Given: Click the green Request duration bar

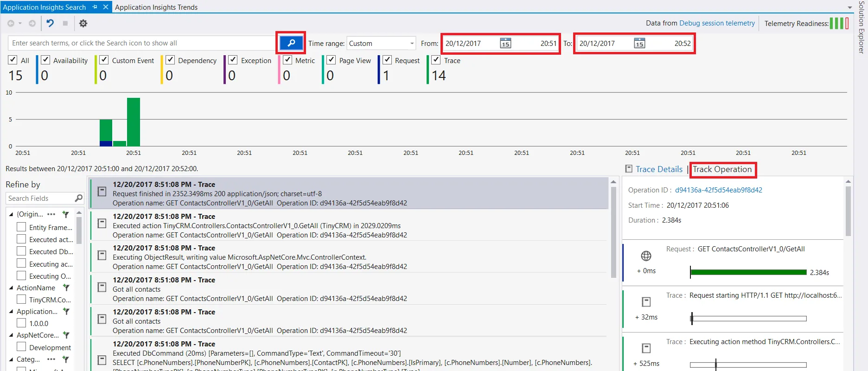Looking at the screenshot, I should click(748, 272).
